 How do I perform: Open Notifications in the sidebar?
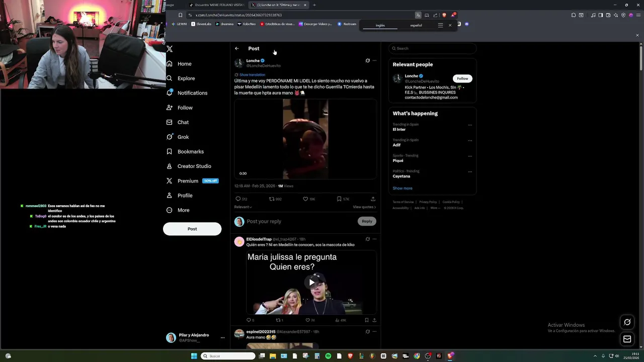(187, 93)
